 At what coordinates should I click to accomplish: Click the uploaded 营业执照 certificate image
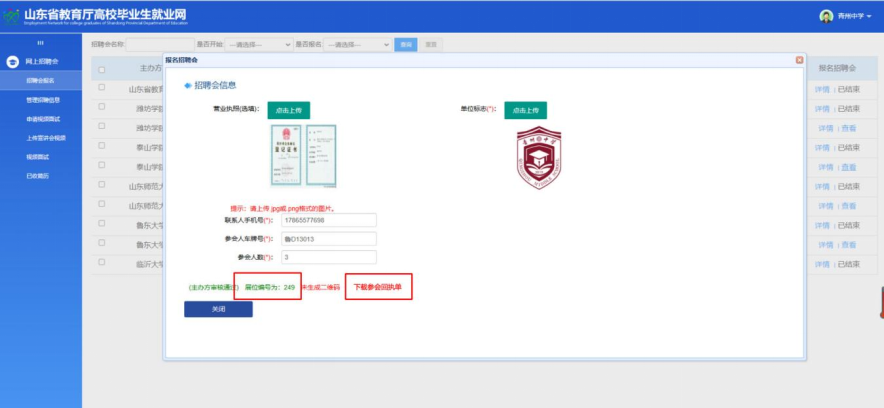tap(303, 156)
